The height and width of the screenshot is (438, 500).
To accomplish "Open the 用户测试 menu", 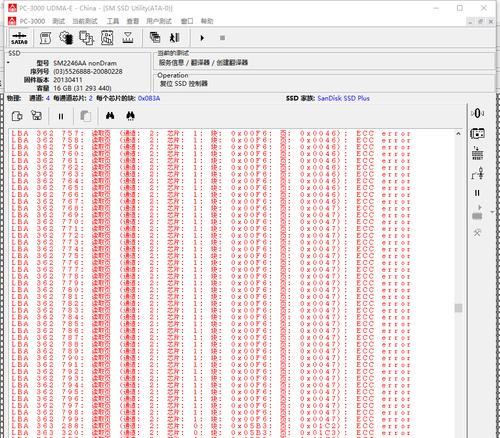I will click(x=159, y=21).
